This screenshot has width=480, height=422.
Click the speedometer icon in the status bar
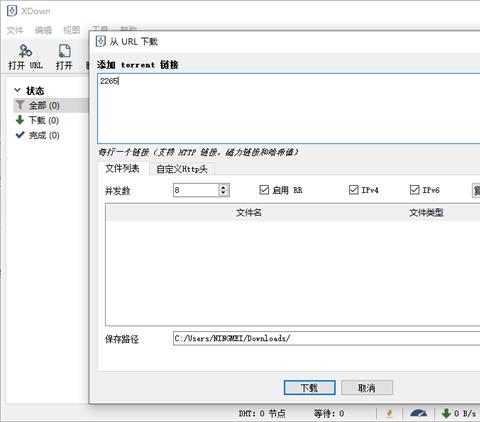(419, 413)
